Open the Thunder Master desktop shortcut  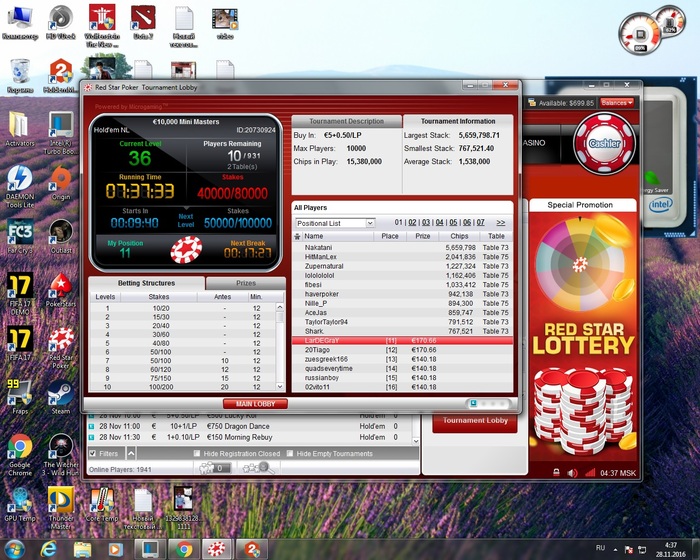(x=61, y=508)
